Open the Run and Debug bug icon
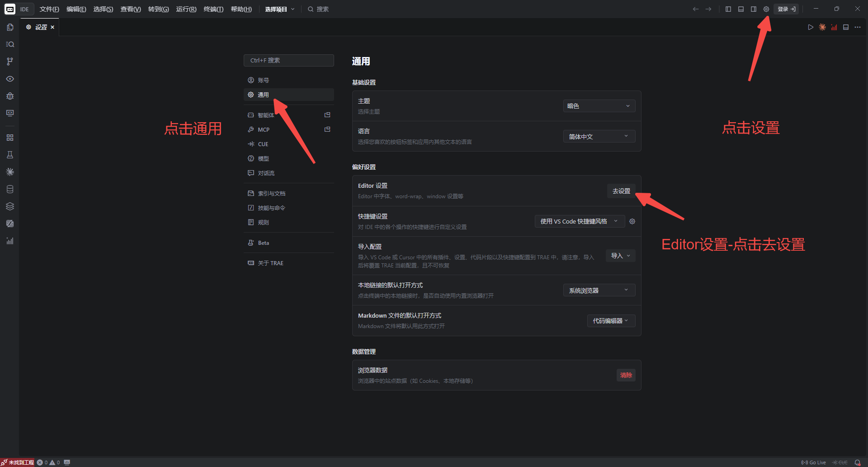 click(x=10, y=96)
